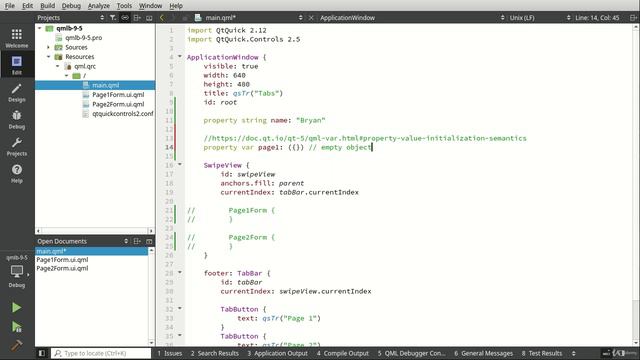This screenshot has height=360, width=640.
Task: Click the Line 14, Col 45 indicator
Action: pyautogui.click(x=597, y=18)
